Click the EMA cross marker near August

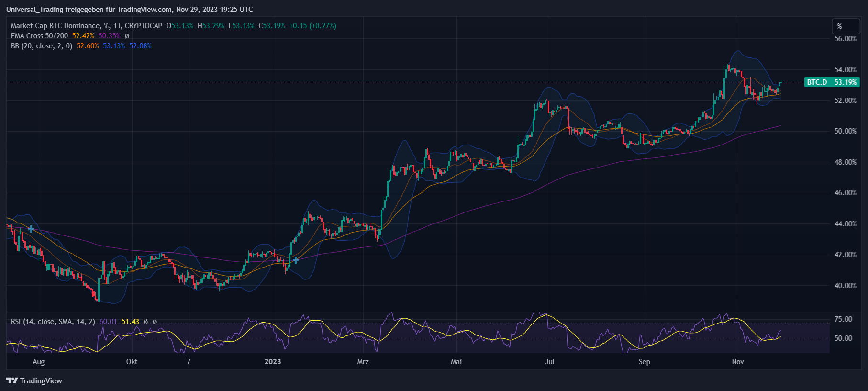pos(31,229)
